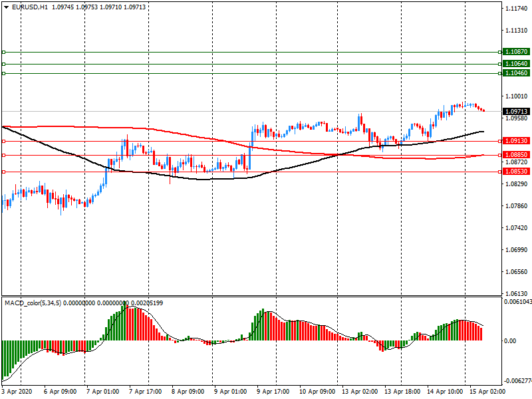
Task: Click the left handle of the 1.09130 line
Action: (4, 141)
